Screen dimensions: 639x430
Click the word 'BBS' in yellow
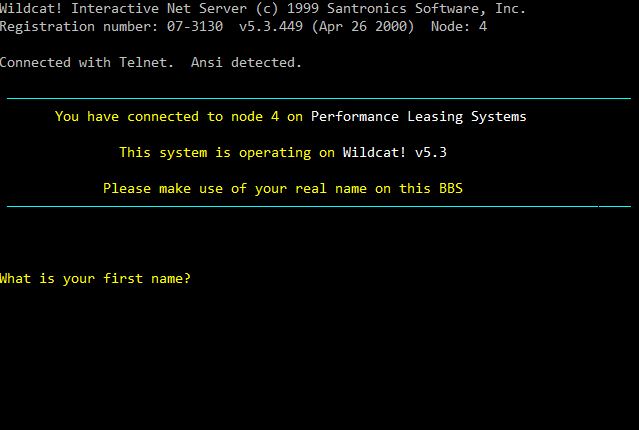[x=451, y=189]
